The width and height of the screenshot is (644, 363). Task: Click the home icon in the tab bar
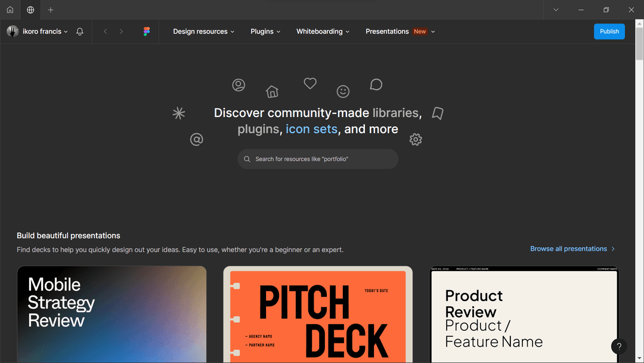(x=10, y=10)
